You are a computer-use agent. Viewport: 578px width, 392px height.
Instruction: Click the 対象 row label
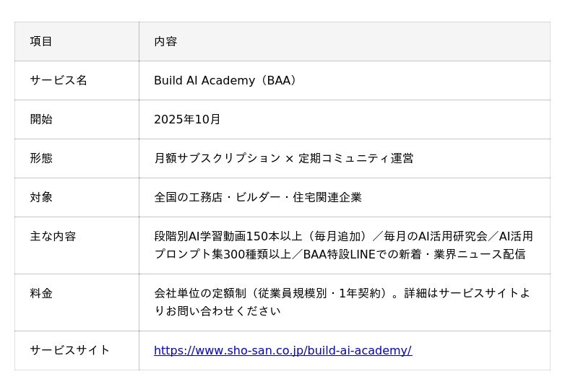coord(41,198)
